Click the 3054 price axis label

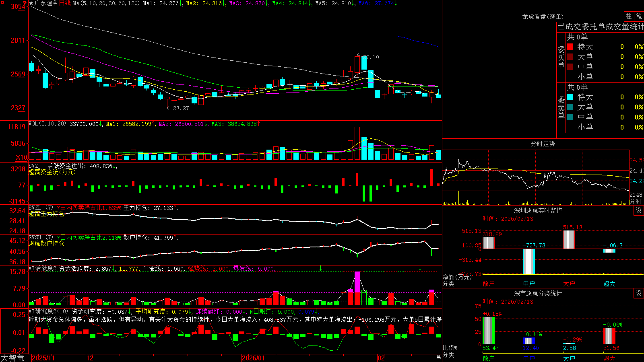click(19, 6)
